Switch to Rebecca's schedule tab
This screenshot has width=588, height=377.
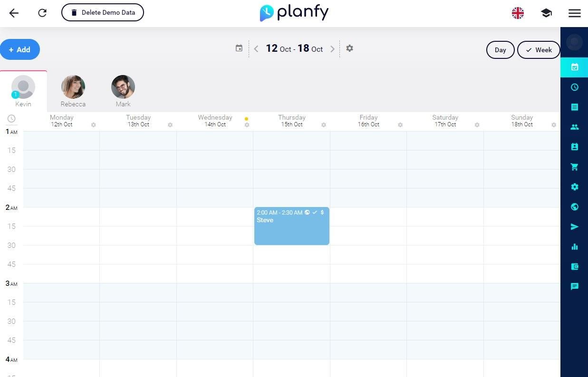[x=73, y=90]
